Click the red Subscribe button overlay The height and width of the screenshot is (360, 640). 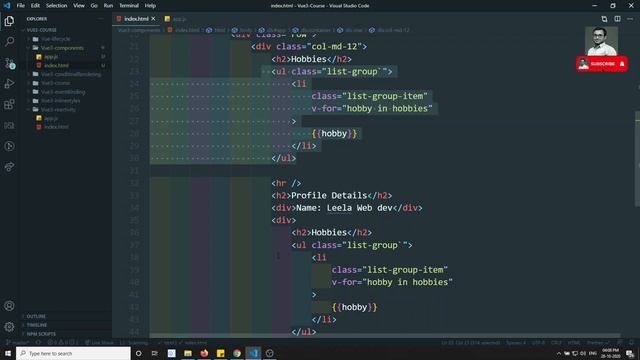602,64
